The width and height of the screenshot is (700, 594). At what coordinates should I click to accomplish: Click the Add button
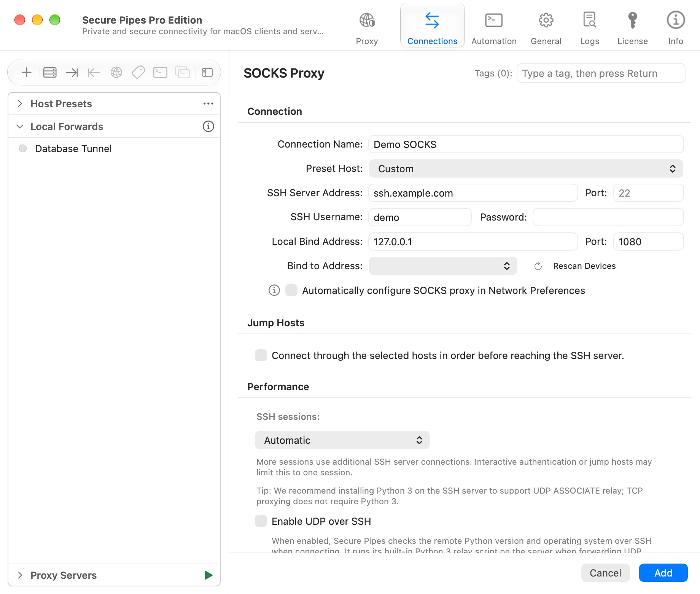pyautogui.click(x=663, y=573)
